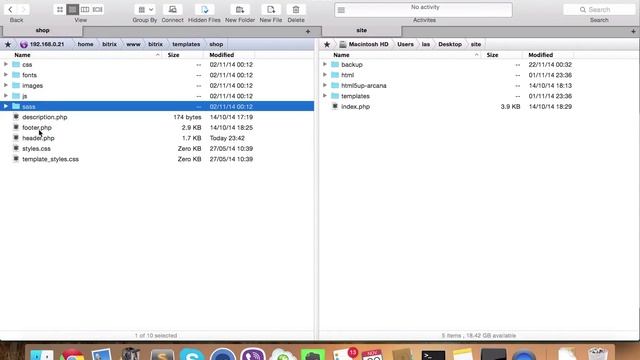Select index.php in right pane
640x360 pixels.
356,107
